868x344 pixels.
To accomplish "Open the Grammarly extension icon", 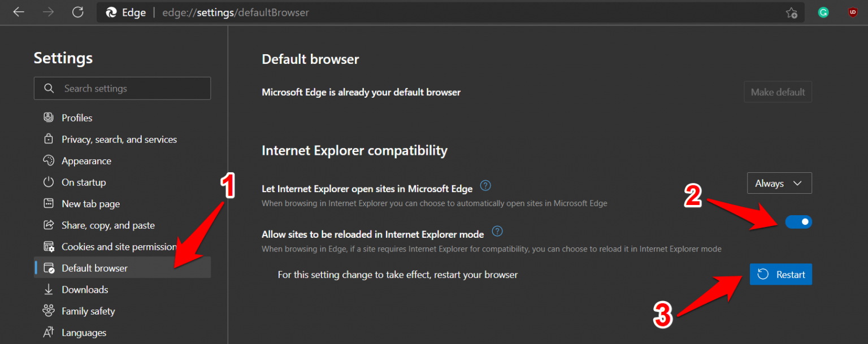I will click(823, 12).
